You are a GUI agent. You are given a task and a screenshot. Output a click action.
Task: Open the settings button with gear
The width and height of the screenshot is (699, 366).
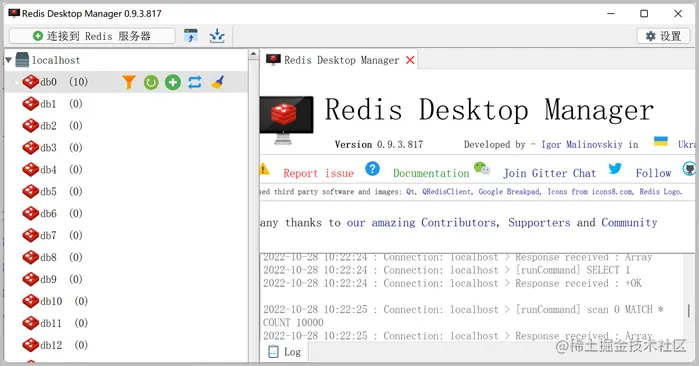point(663,36)
